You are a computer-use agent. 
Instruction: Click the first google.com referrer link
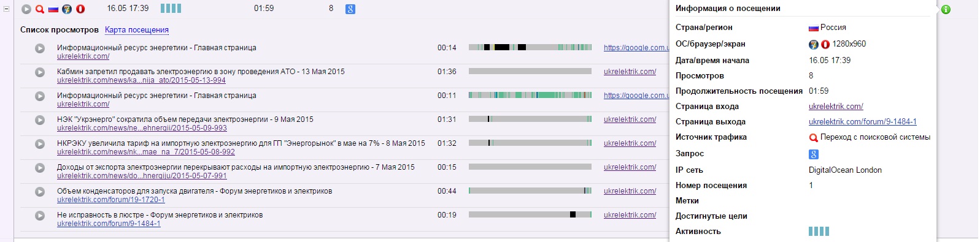coord(636,48)
